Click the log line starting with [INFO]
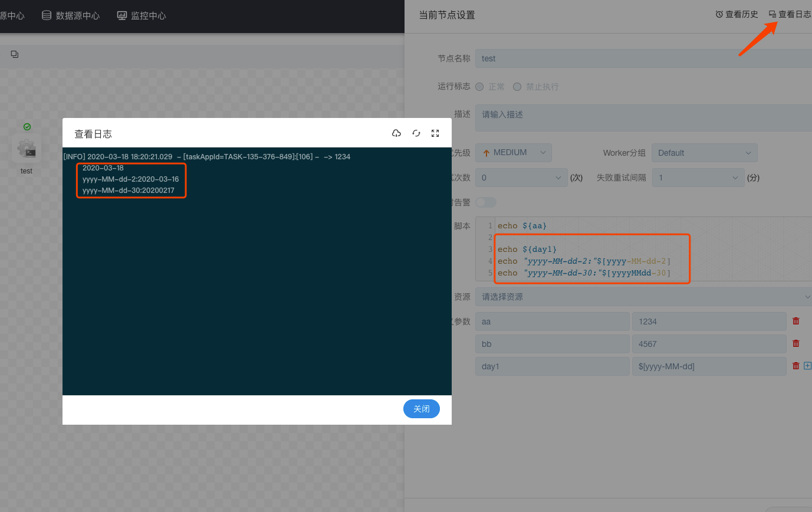Screen dimensions: 812x512 (x=207, y=157)
